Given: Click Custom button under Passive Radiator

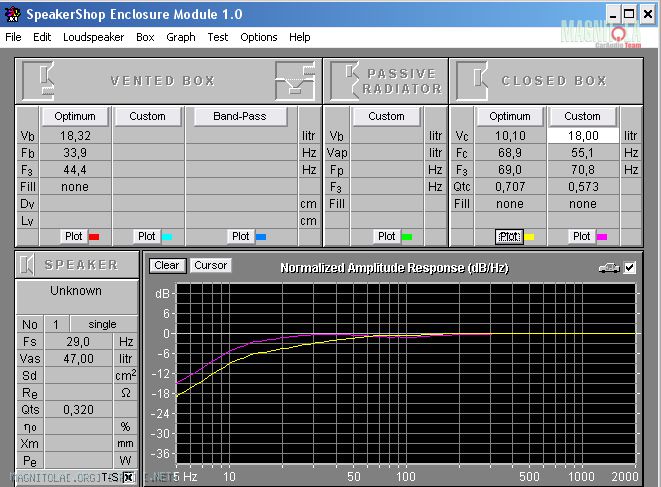Looking at the screenshot, I should (386, 116).
